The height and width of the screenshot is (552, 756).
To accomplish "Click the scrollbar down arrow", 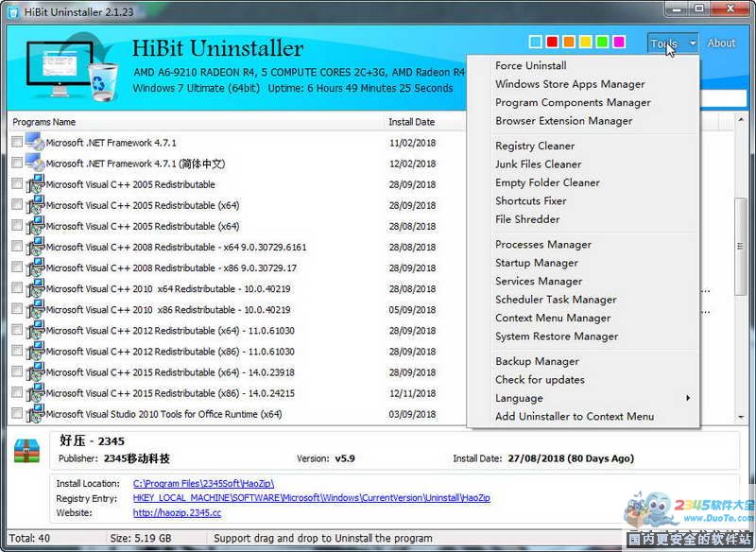I will coord(741,417).
